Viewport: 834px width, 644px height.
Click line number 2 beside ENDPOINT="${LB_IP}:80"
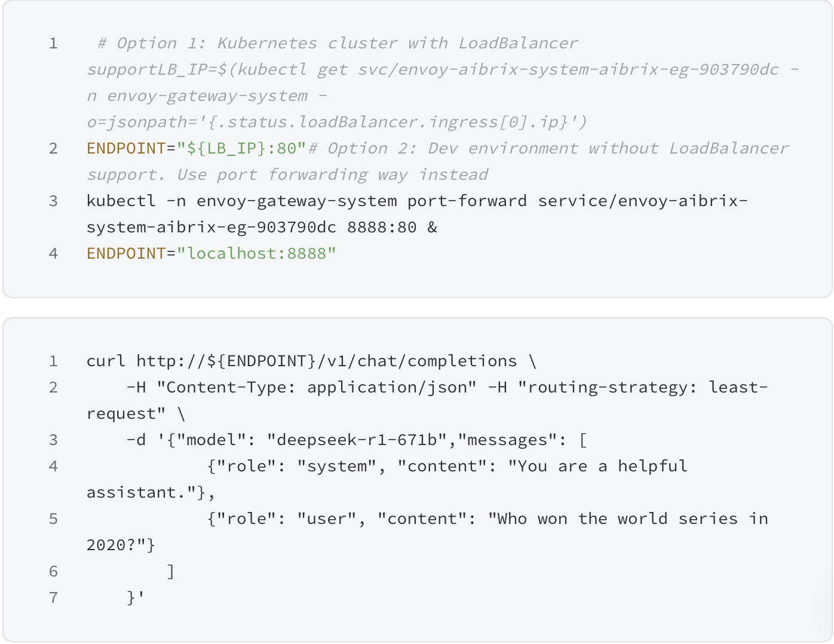[x=54, y=149]
